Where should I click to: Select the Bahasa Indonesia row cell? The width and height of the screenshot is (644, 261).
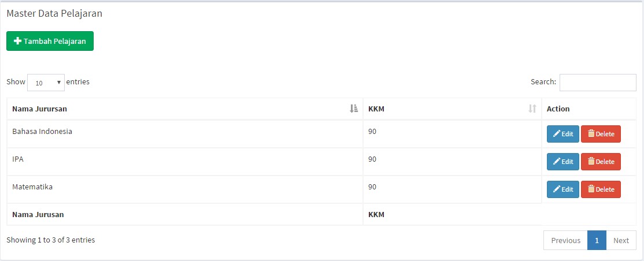point(42,131)
